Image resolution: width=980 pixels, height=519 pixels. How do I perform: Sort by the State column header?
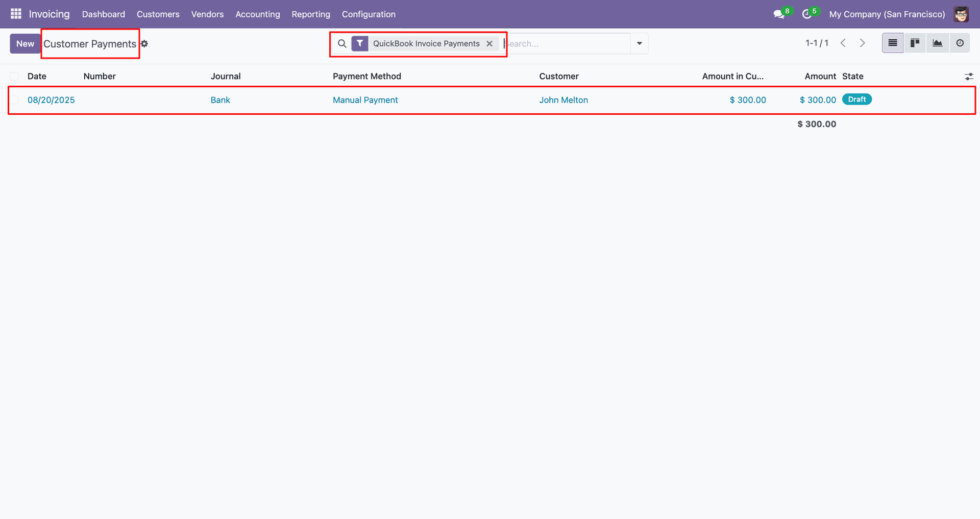tap(853, 77)
